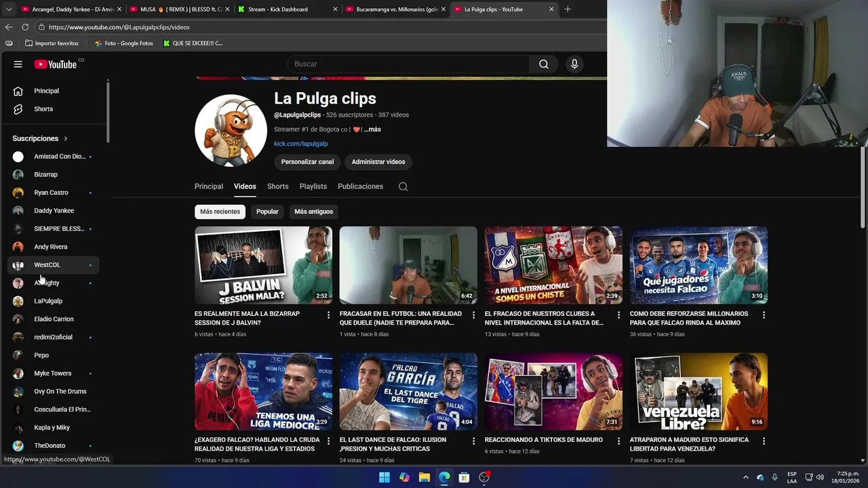Click the La Pulga clips channel avatar
The height and width of the screenshot is (488, 868).
coord(231,130)
